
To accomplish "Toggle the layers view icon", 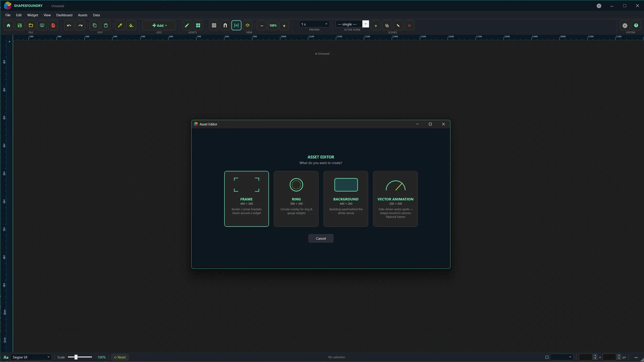I will (x=248, y=25).
